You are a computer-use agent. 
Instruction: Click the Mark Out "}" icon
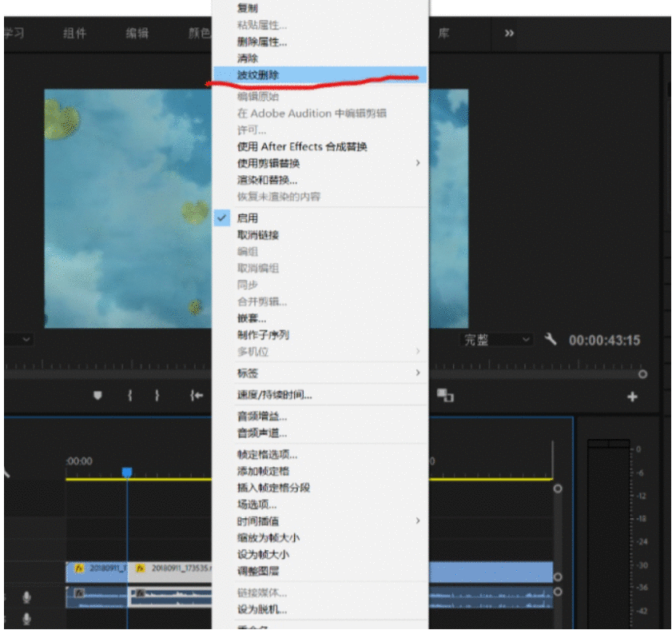[157, 395]
